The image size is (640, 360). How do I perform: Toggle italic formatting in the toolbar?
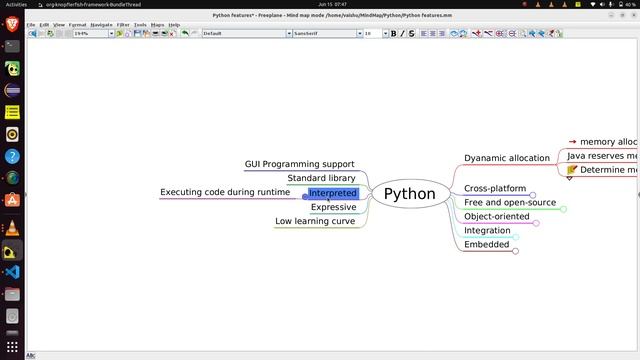point(402,33)
